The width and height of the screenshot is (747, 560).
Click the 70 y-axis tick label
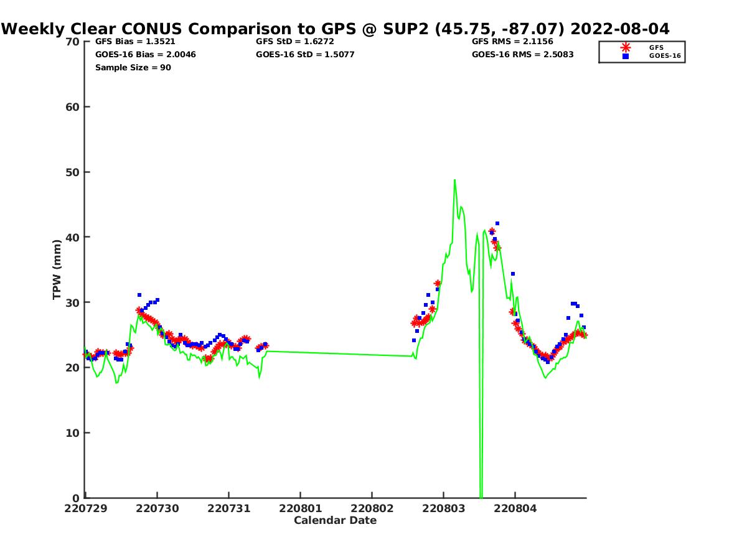(x=73, y=42)
